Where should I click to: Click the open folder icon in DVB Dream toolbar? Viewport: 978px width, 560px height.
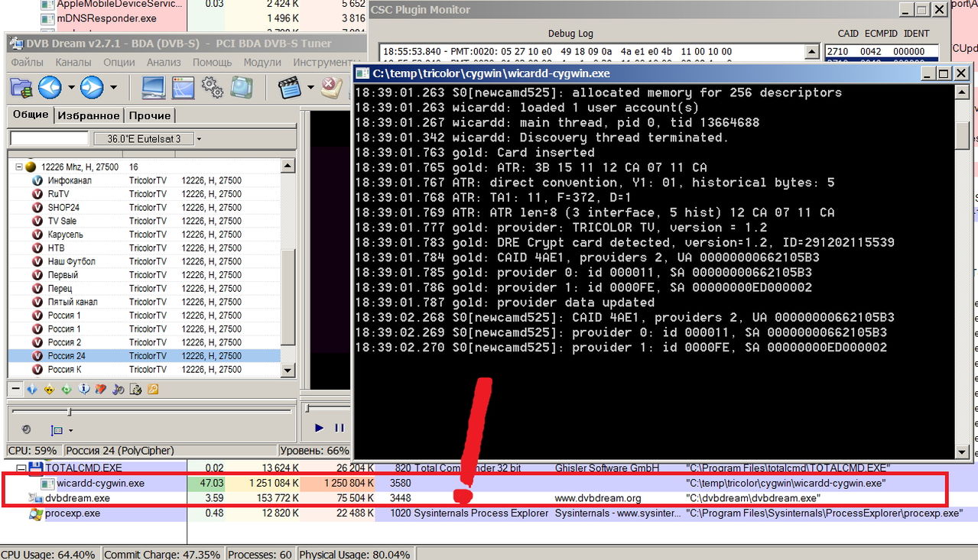(21, 88)
